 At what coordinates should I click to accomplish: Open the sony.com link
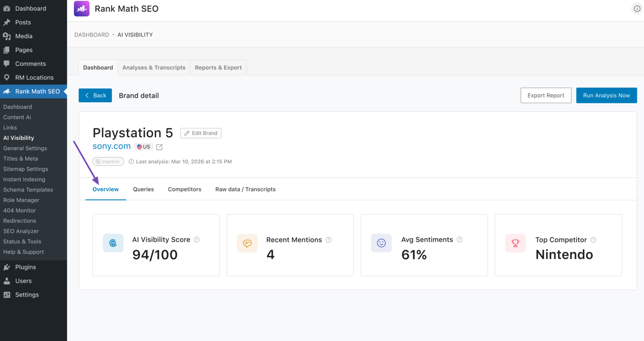(x=112, y=146)
